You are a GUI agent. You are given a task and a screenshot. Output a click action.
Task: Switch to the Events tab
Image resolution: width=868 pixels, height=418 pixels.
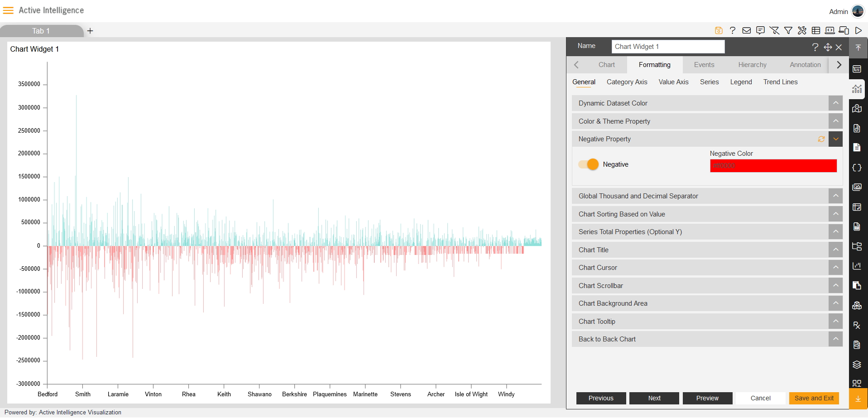pos(704,65)
